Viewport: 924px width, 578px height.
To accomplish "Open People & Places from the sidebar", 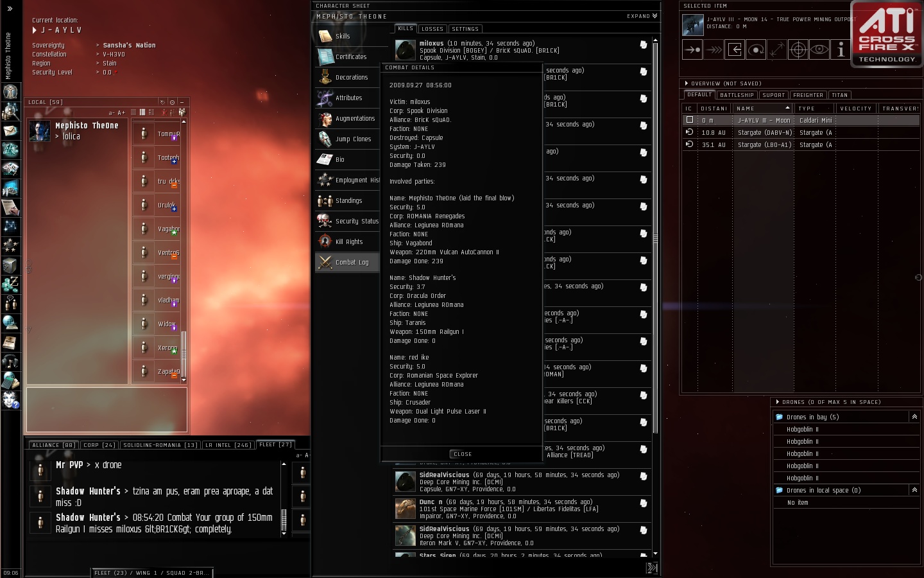I will pyautogui.click(x=10, y=112).
